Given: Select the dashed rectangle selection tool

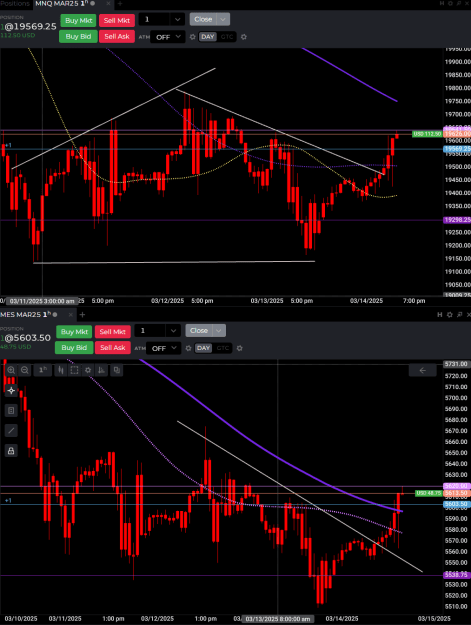Looking at the screenshot, I should [74, 370].
